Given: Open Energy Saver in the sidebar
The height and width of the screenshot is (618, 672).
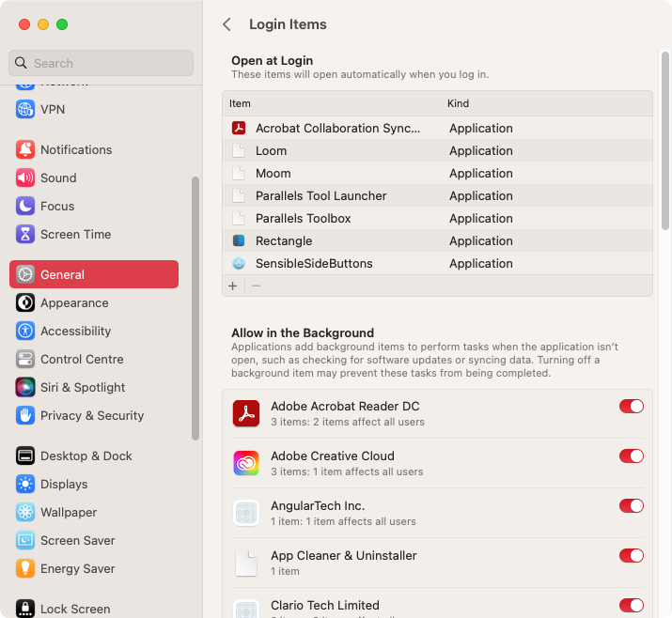Looking at the screenshot, I should (x=78, y=569).
